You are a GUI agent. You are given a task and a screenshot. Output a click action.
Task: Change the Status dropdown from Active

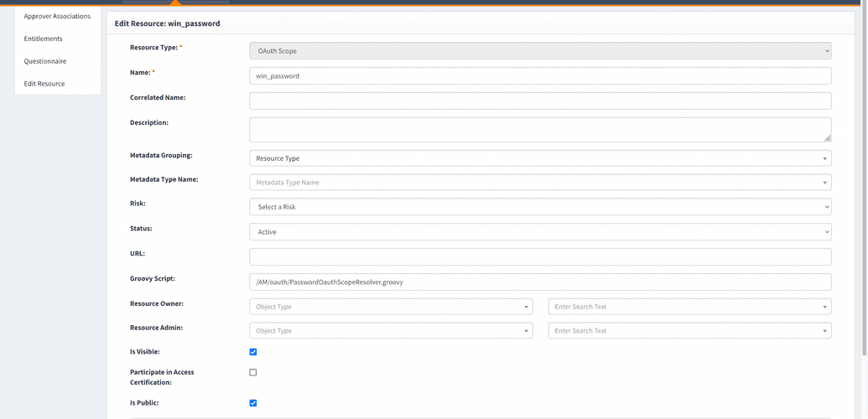pyautogui.click(x=540, y=232)
